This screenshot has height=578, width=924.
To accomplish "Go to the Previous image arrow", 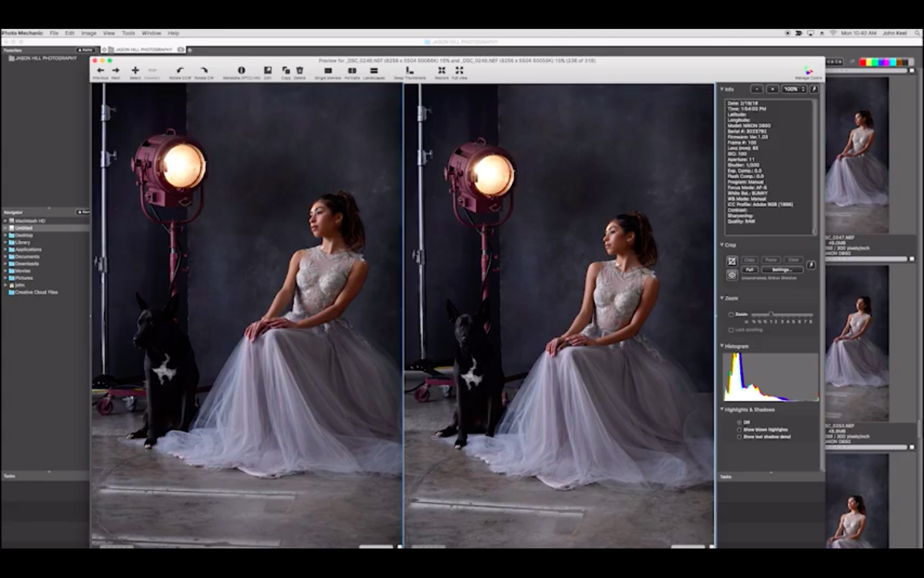I will click(x=100, y=71).
